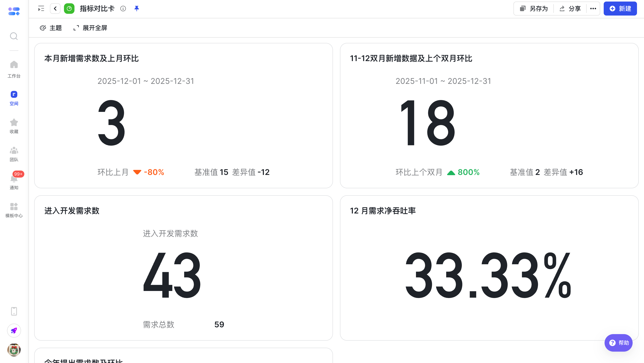Open 收藏 favorites
Viewport: 644px width, 363px height.
click(14, 126)
